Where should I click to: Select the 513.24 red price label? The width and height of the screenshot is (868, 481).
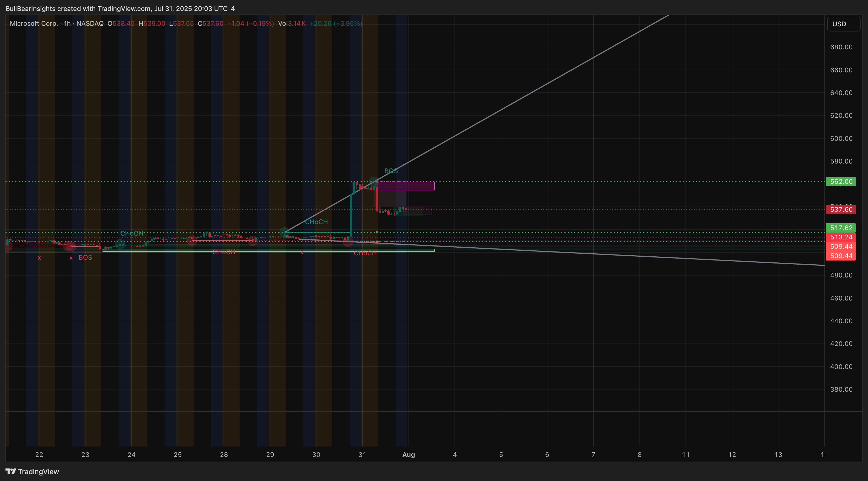click(841, 237)
